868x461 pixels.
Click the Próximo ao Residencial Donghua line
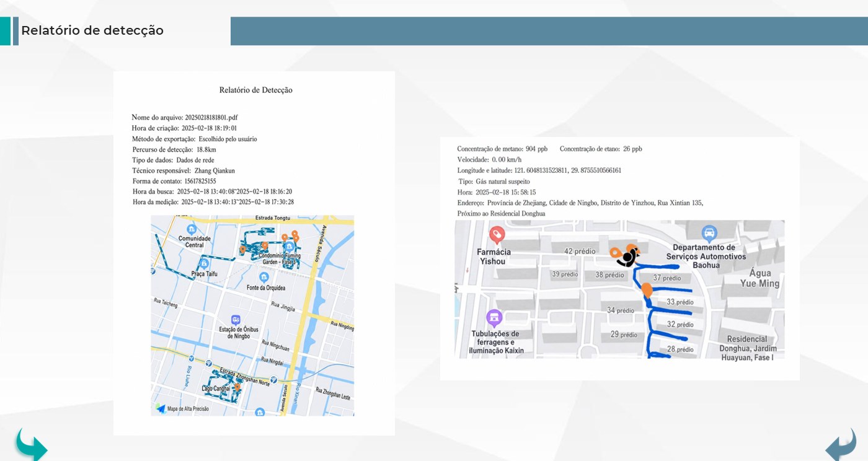[501, 213]
